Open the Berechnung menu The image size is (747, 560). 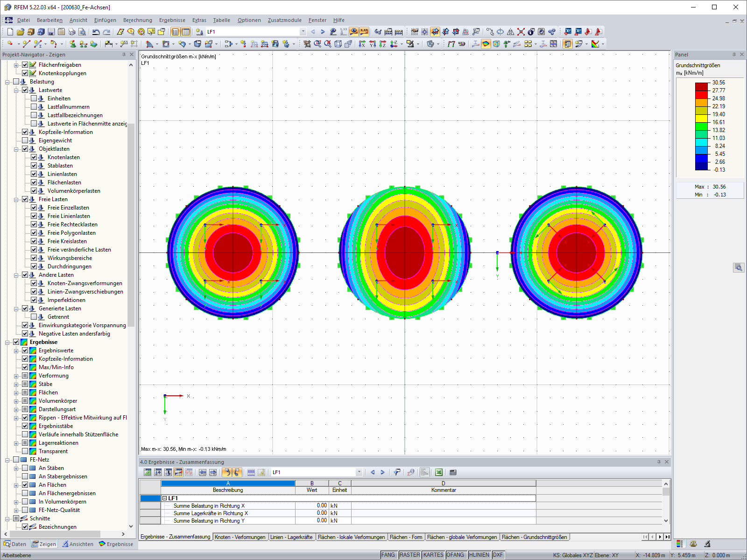138,20
